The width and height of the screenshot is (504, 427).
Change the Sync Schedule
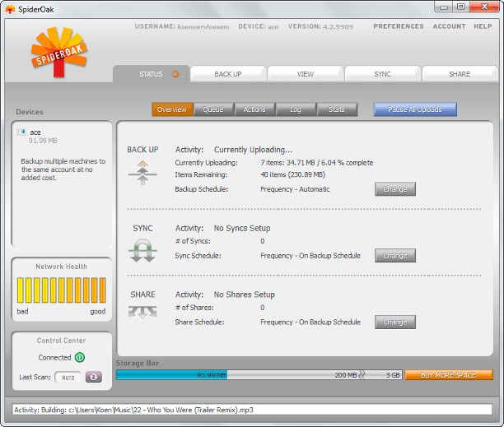pos(395,256)
